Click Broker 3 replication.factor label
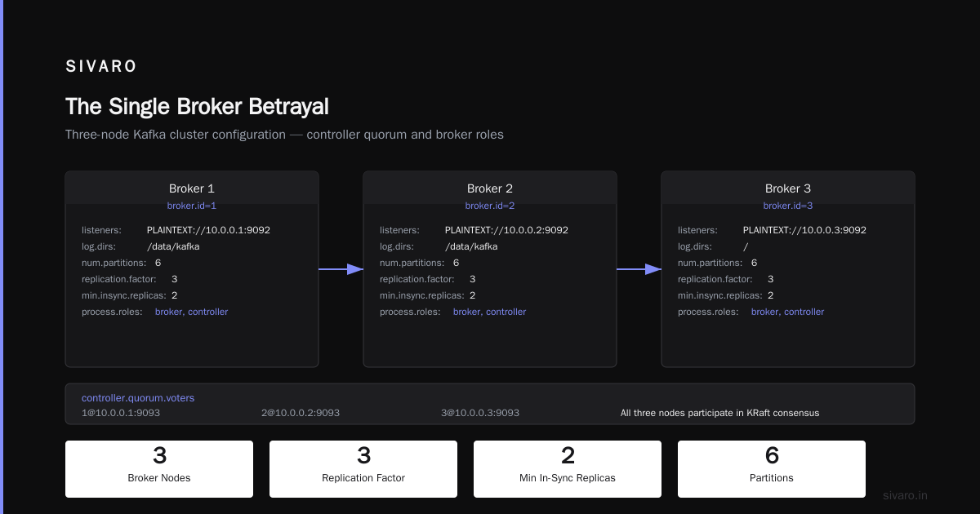The width and height of the screenshot is (980, 514). pyautogui.click(x=715, y=279)
